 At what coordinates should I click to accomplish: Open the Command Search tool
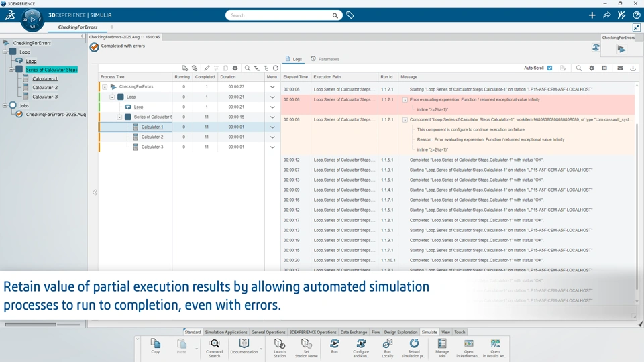pos(215,348)
